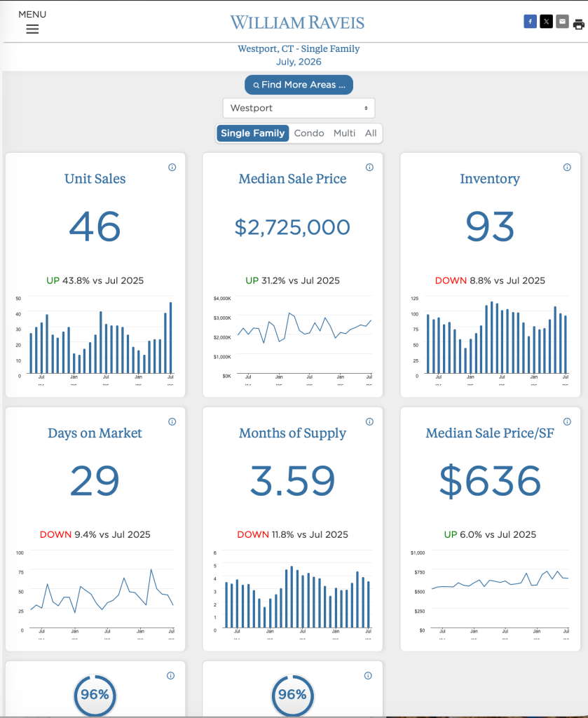Select the All property types option
Viewport: 588px width, 718px height.
click(371, 133)
